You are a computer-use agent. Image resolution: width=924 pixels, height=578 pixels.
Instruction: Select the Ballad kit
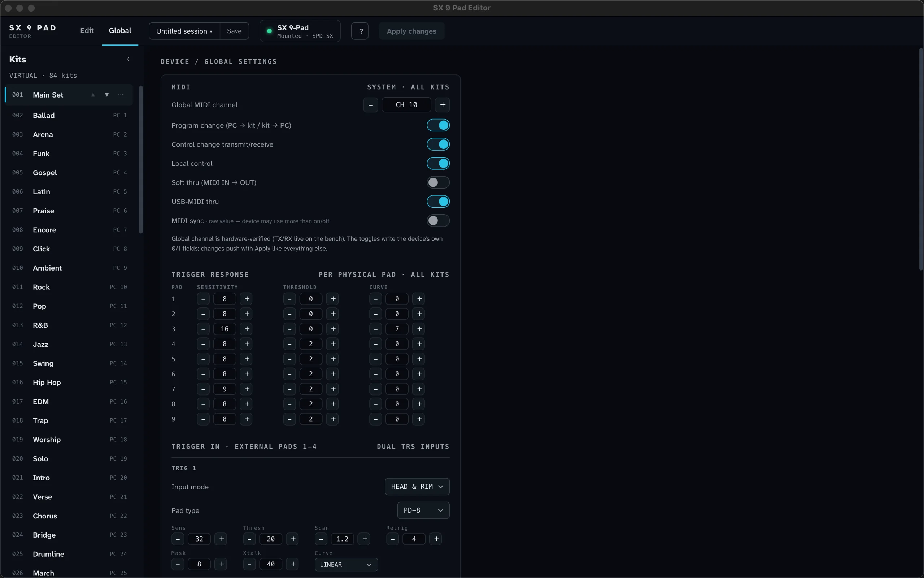click(69, 116)
